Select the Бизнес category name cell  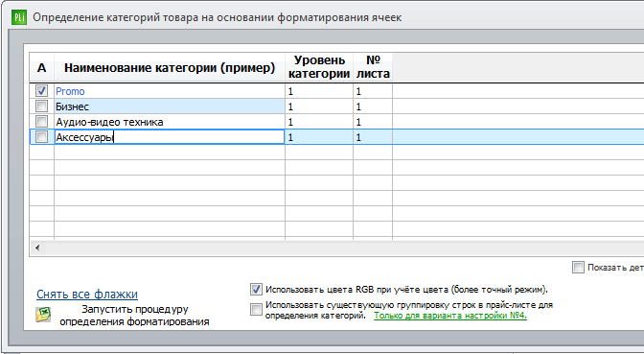coord(170,106)
